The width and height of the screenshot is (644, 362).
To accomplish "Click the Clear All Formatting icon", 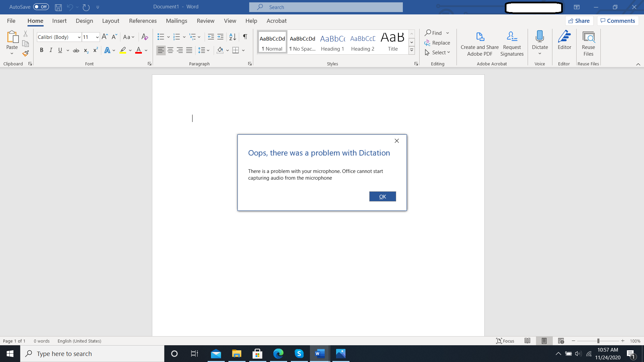I will coord(145,37).
